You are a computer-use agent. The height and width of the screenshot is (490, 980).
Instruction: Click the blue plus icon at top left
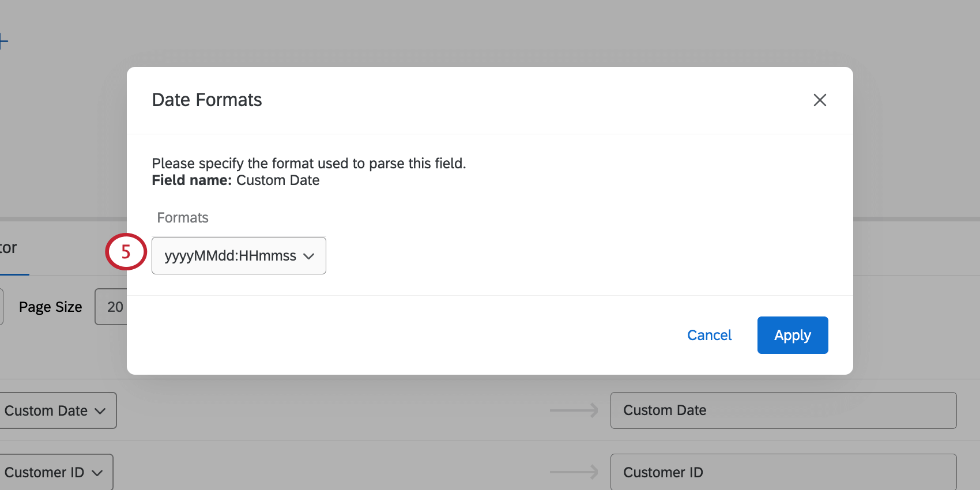point(3,41)
